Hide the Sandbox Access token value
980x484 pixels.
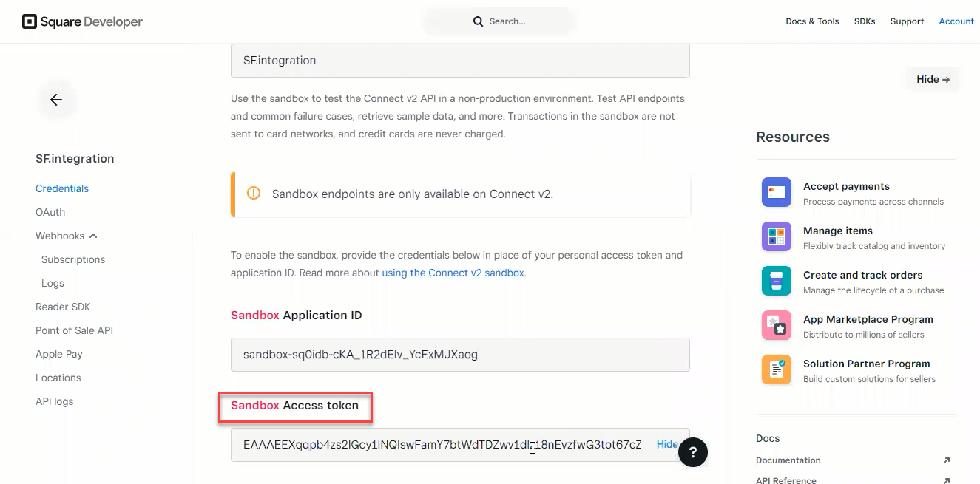point(667,444)
